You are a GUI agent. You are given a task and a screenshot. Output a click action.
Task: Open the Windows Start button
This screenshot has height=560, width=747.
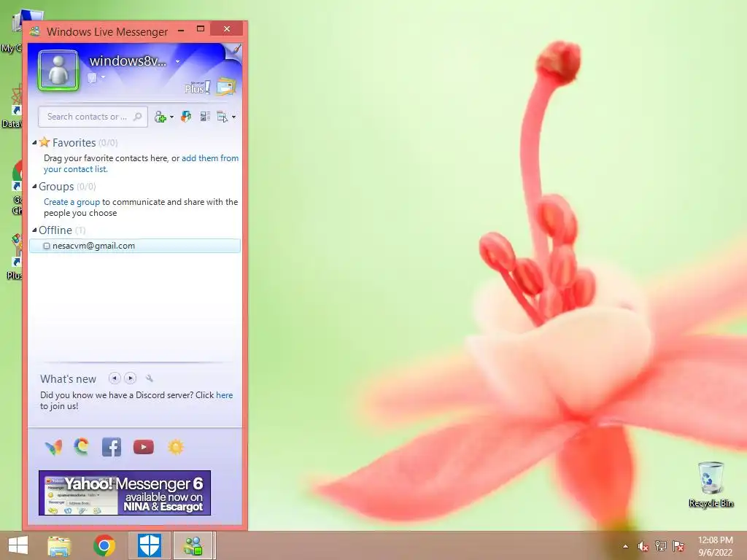pyautogui.click(x=18, y=545)
